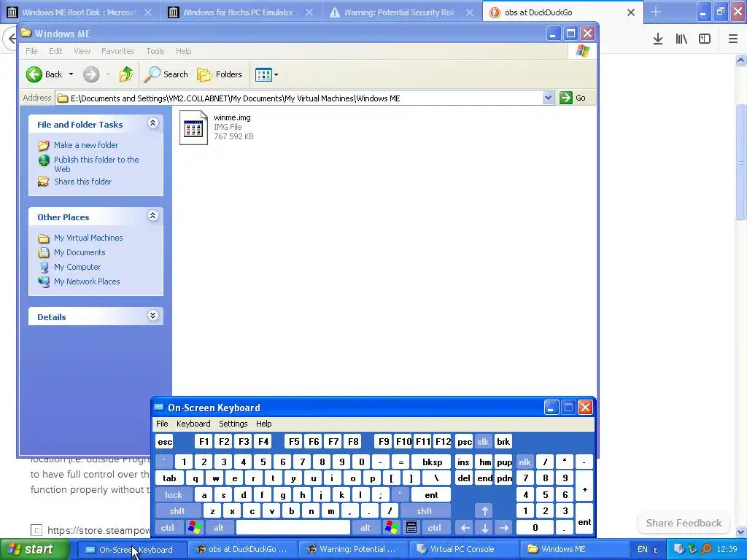
Task: Open the Back history dropdown arrow
Action: (x=71, y=74)
